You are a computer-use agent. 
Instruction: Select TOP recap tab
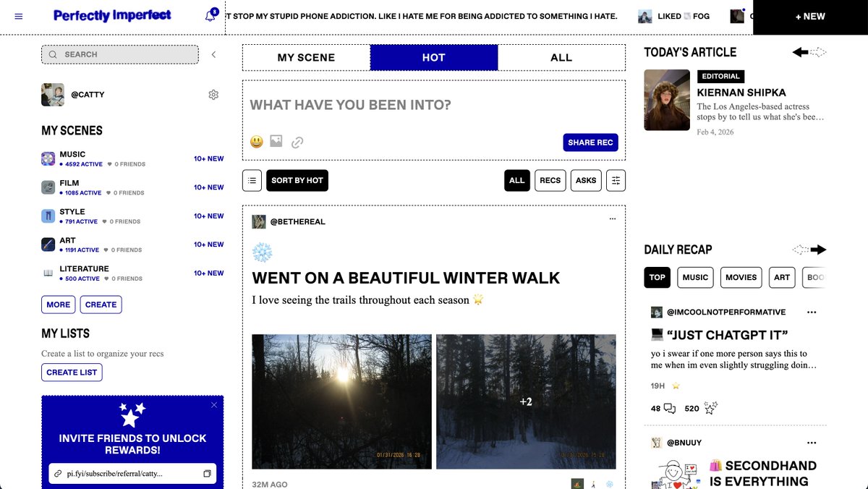coord(657,277)
